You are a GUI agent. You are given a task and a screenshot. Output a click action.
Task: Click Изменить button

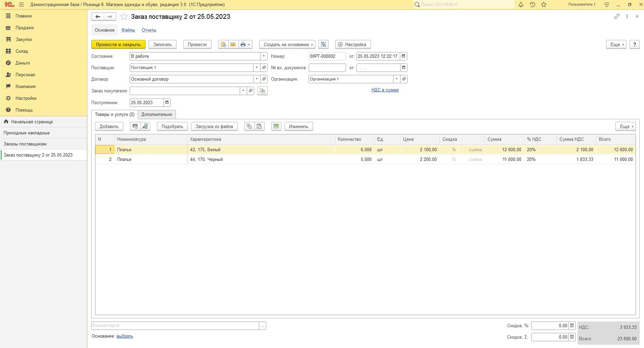coord(299,126)
